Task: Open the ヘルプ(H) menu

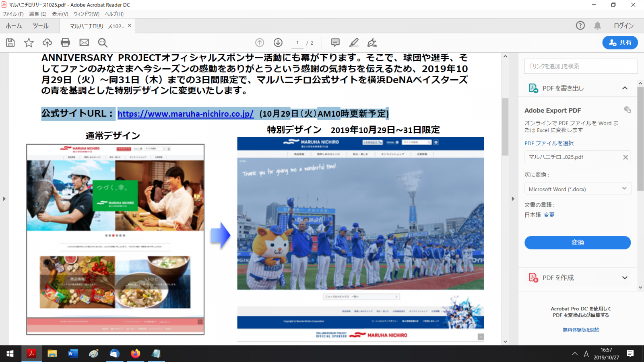Action: [114, 14]
